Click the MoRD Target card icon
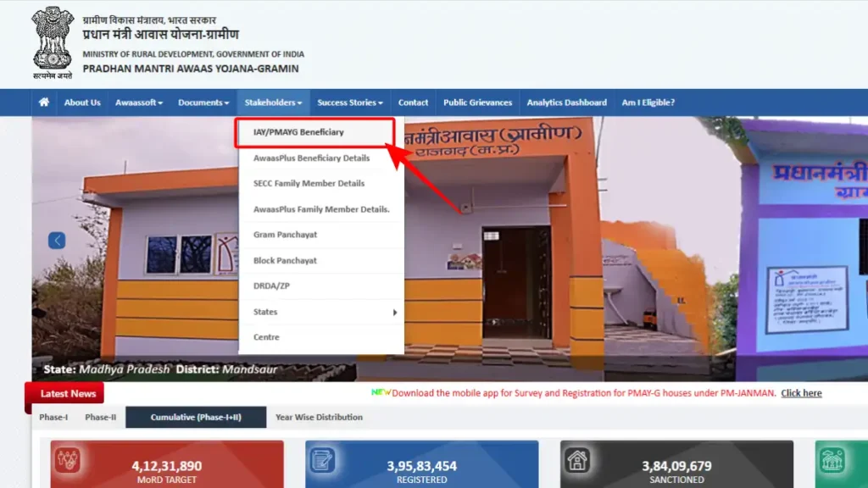Image resolution: width=868 pixels, height=488 pixels. click(68, 460)
